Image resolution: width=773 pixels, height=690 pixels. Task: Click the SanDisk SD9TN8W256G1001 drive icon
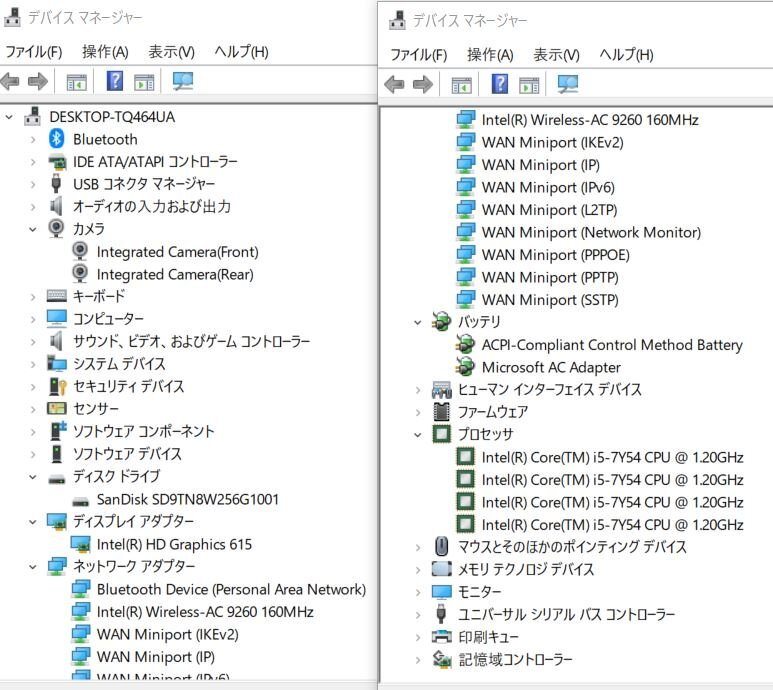point(81,499)
